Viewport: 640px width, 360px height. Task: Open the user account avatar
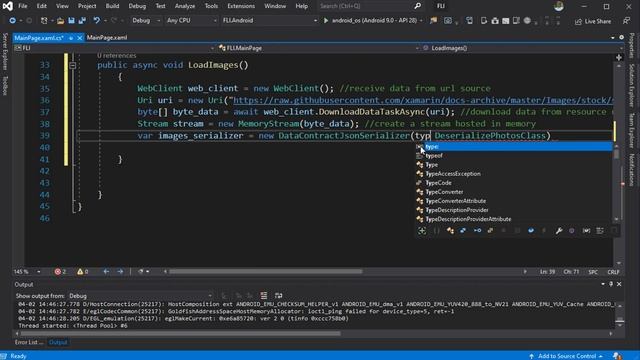point(559,6)
